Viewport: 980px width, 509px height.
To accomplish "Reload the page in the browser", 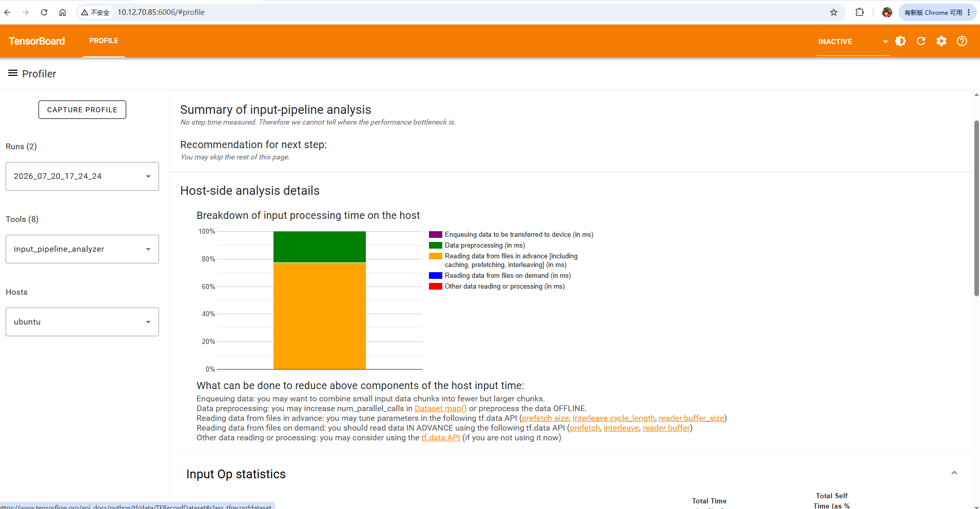I will [44, 12].
